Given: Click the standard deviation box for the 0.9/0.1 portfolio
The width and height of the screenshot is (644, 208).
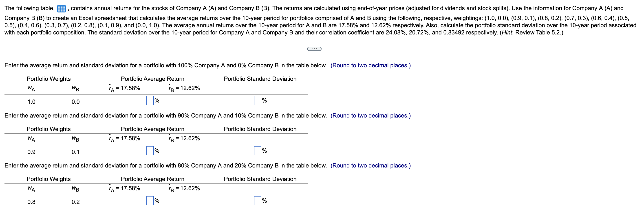Looking at the screenshot, I should point(258,151).
